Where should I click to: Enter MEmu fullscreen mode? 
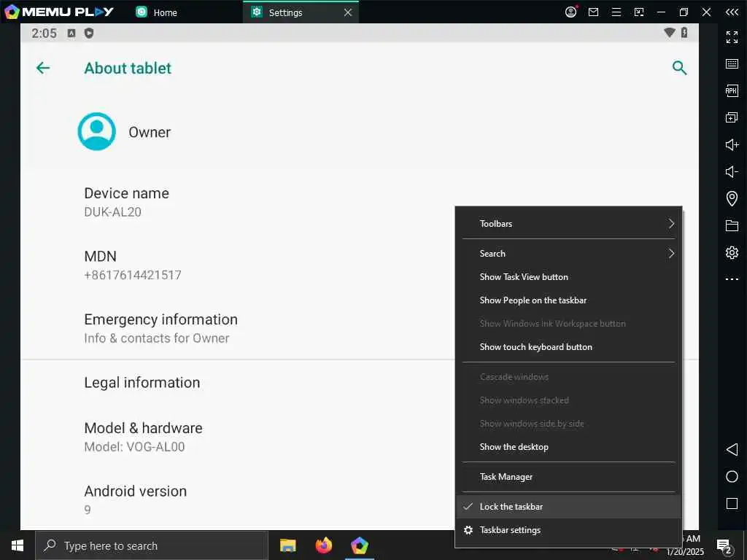pyautogui.click(x=732, y=36)
